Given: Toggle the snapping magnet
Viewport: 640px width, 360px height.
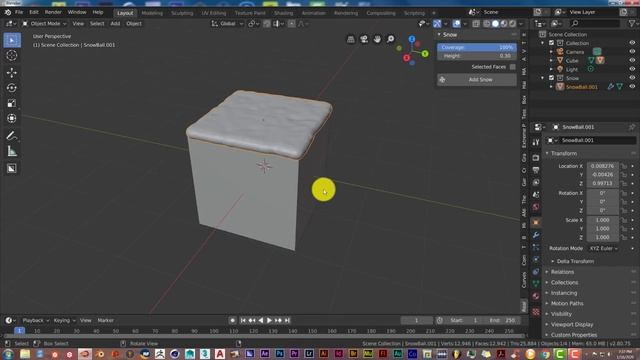Looking at the screenshot, I should (267, 24).
